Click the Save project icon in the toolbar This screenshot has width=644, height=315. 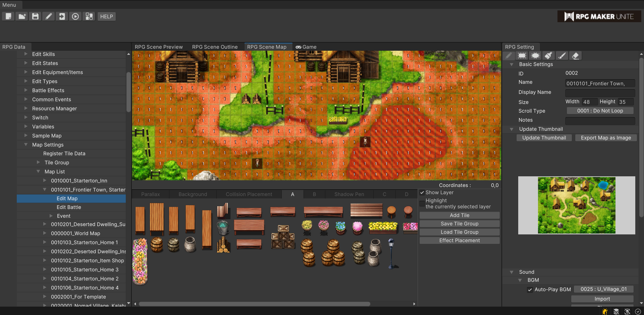(35, 16)
